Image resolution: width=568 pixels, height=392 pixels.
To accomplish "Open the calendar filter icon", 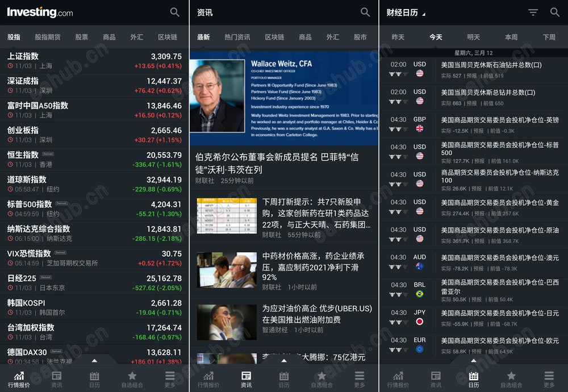I will (x=533, y=12).
